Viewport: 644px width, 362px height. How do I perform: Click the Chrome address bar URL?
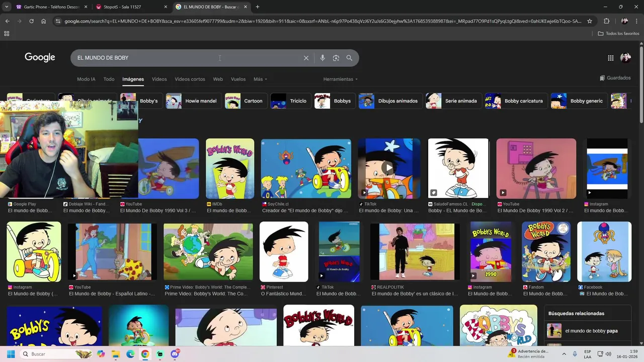322,21
